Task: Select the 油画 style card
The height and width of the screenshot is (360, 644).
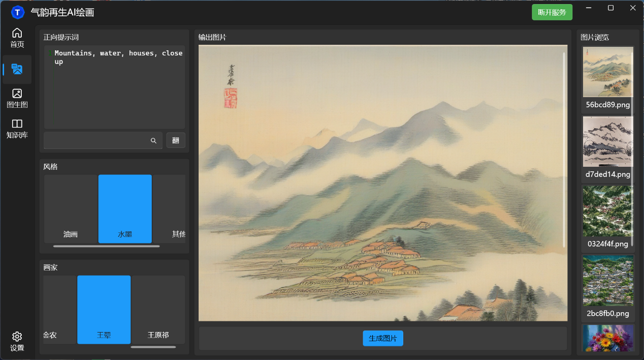Action: coord(71,209)
